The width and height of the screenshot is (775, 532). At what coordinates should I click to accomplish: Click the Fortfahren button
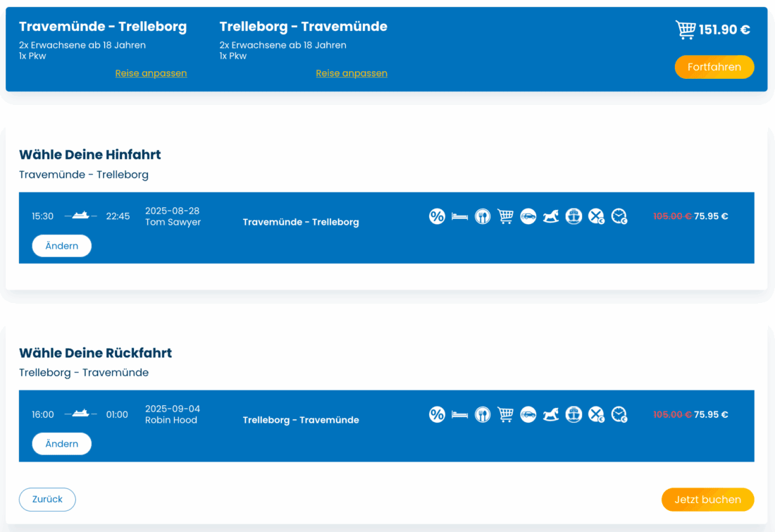[714, 67]
